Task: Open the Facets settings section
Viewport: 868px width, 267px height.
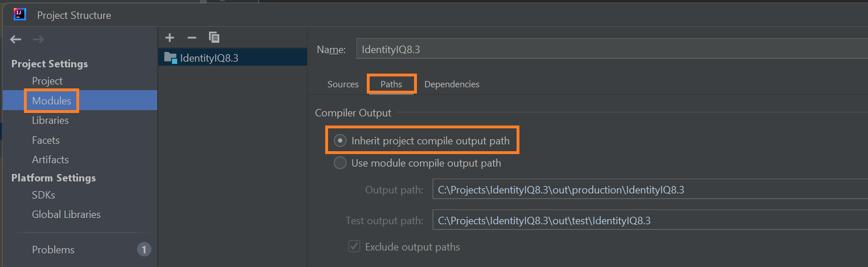Action: pos(46,140)
